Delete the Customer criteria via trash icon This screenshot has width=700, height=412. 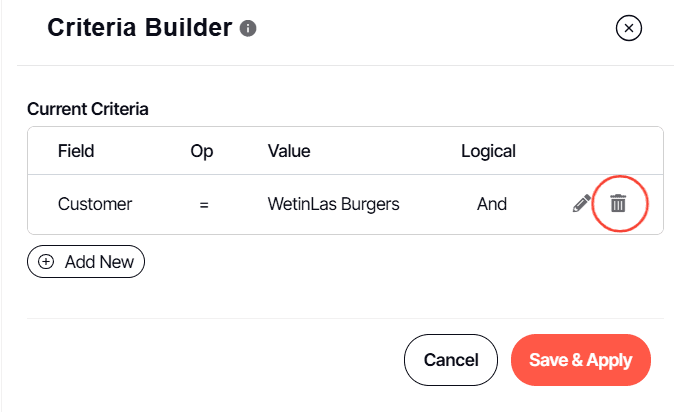pyautogui.click(x=619, y=204)
